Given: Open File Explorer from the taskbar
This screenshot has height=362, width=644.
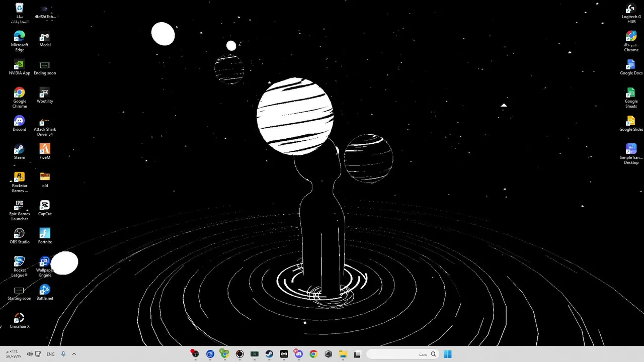Looking at the screenshot, I should coord(343,354).
